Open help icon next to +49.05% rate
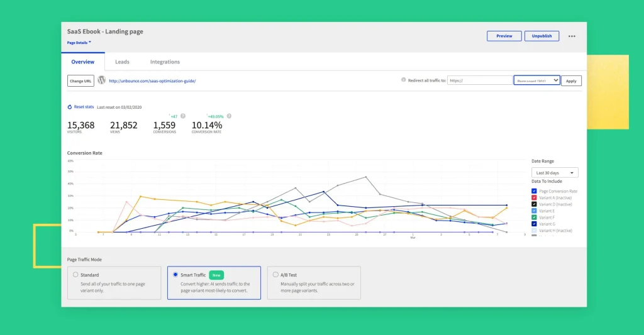Viewport: 644px width, 335px height. 229,116
